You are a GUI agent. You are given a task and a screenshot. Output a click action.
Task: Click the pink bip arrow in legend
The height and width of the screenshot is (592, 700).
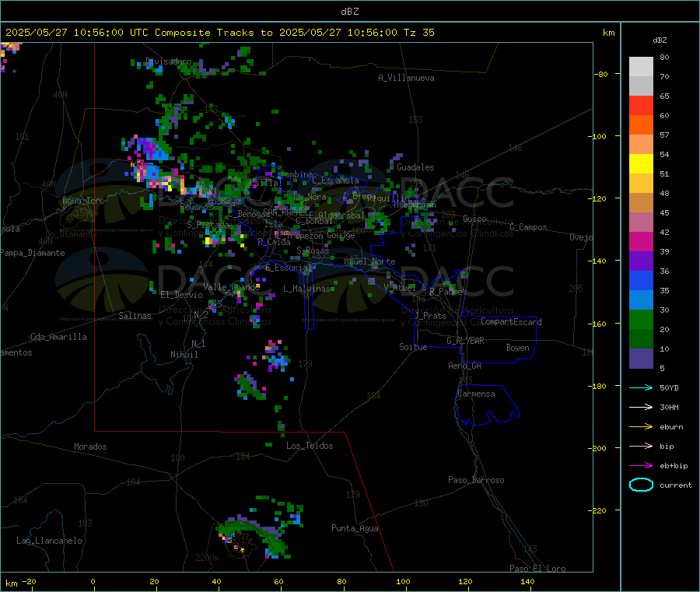point(641,446)
